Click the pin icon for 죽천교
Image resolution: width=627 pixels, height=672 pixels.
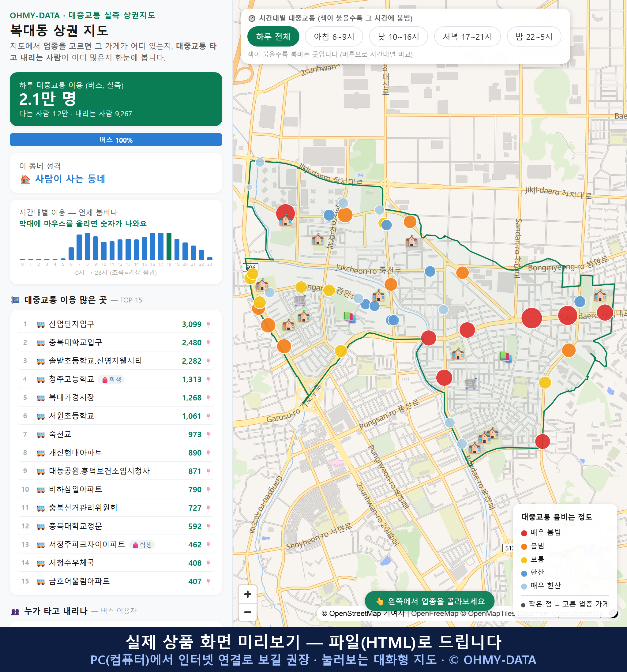208,434
